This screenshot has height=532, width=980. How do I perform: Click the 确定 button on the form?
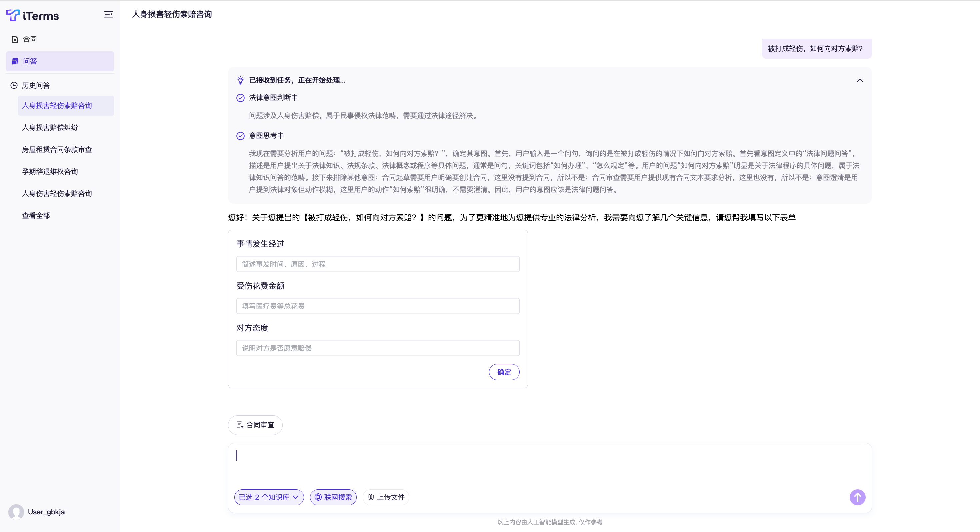(x=504, y=372)
